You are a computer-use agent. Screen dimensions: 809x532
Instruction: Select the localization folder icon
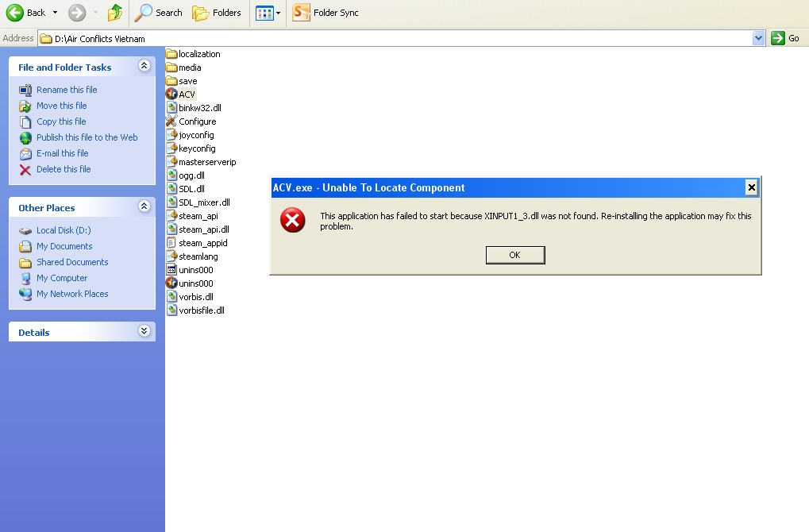tap(171, 54)
